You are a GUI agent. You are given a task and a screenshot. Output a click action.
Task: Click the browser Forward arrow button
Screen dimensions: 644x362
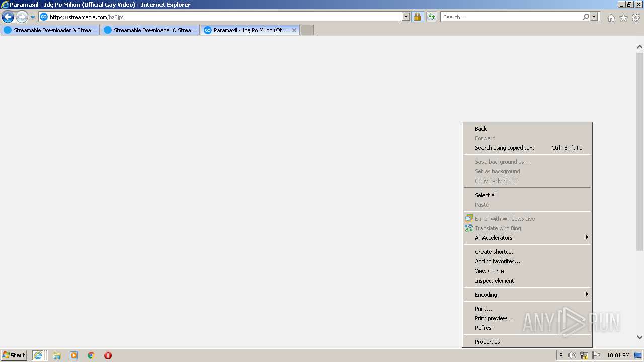pyautogui.click(x=22, y=17)
